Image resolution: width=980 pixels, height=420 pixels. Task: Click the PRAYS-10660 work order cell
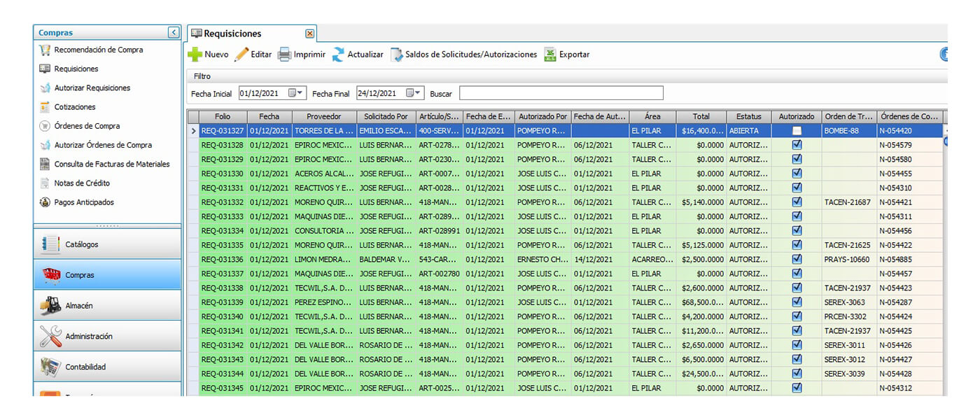pos(849,259)
